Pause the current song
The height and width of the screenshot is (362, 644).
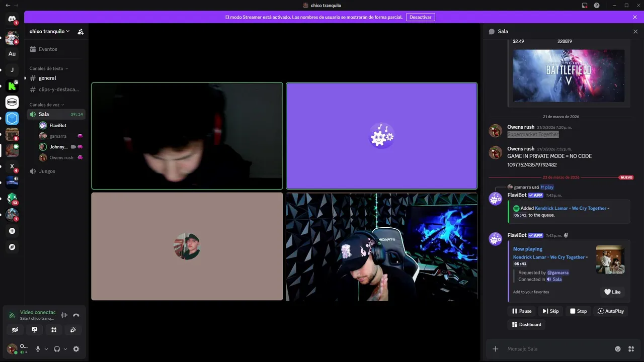coord(522,311)
